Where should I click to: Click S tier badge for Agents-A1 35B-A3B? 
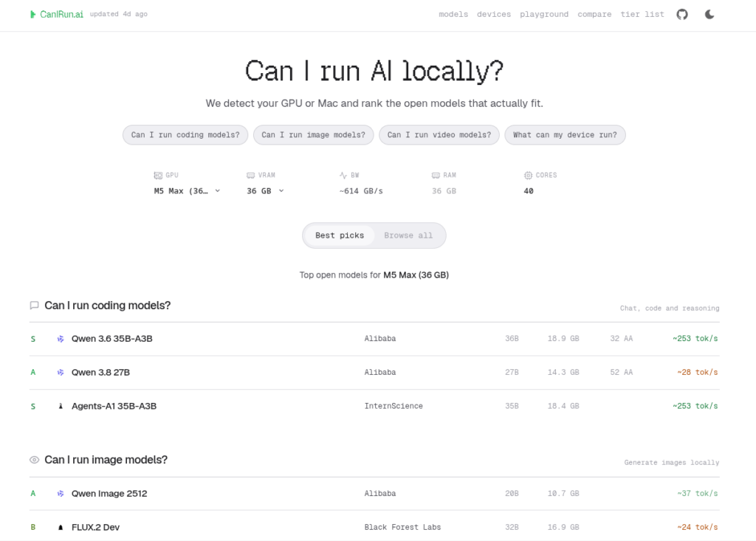[x=32, y=407]
